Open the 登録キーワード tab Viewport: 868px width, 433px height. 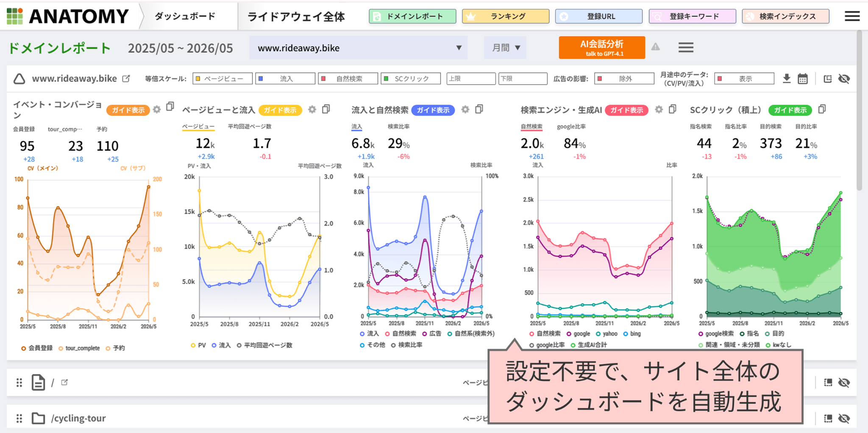click(693, 17)
